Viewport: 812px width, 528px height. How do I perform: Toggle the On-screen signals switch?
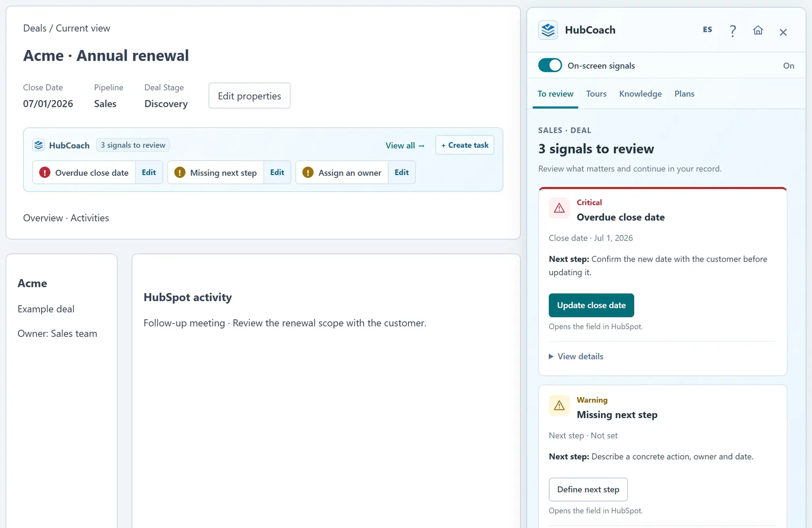coord(550,65)
